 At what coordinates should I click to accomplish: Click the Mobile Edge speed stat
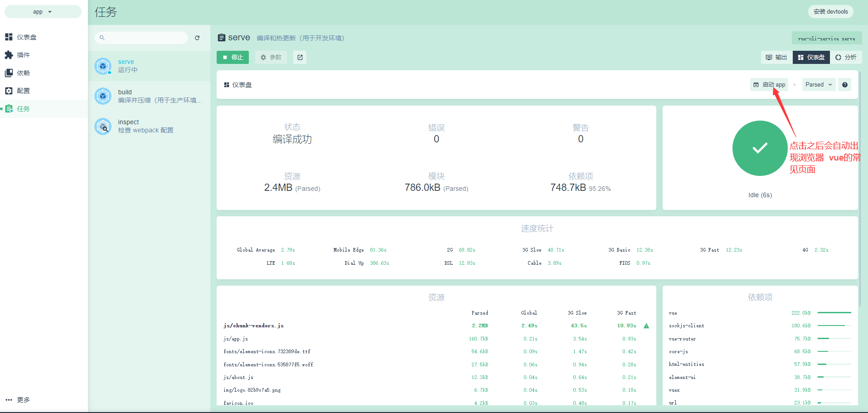tap(360, 250)
